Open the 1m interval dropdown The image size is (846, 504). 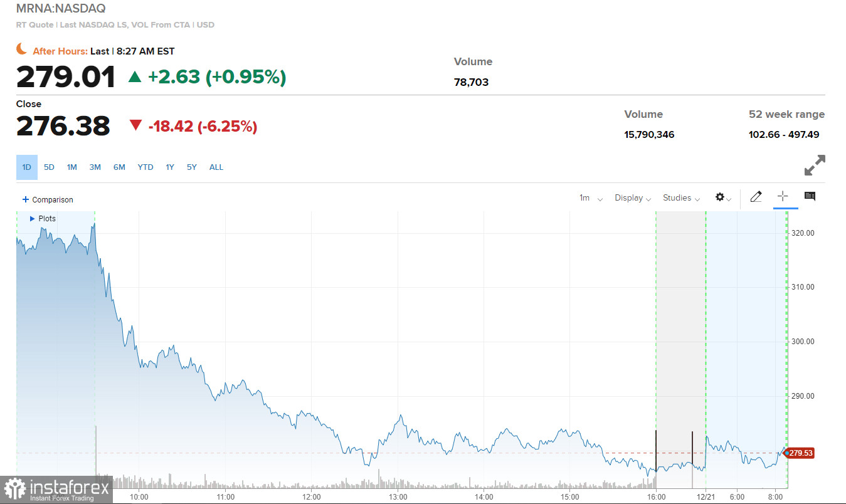591,198
